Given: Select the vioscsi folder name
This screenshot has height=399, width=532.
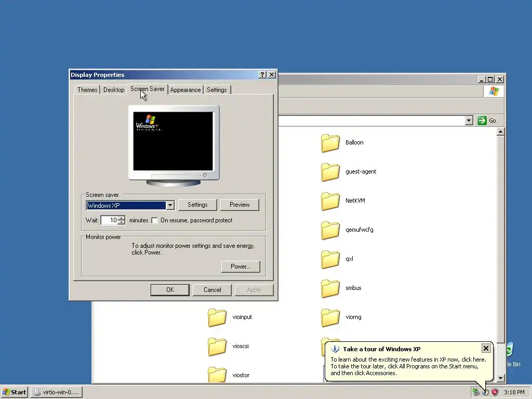Looking at the screenshot, I should 241,347.
